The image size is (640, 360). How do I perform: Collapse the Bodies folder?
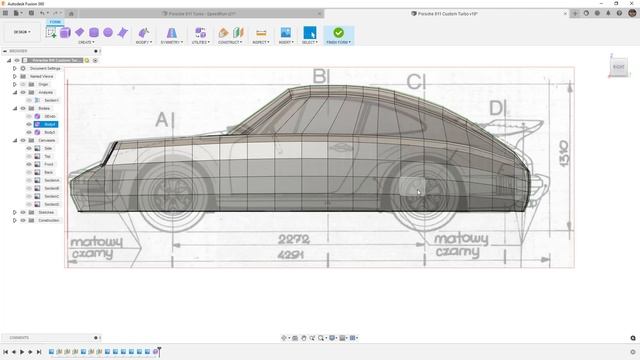(15, 108)
